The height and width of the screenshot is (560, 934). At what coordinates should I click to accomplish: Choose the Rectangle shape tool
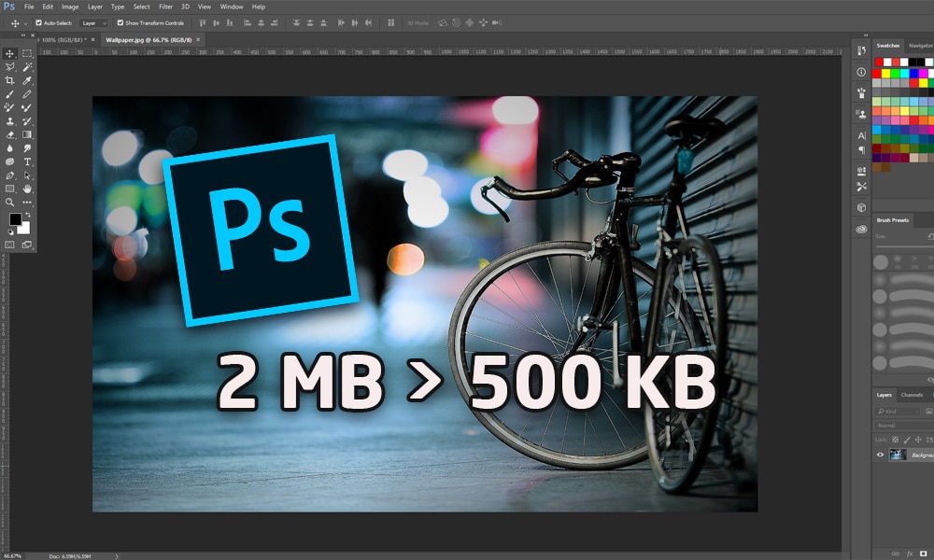coord(9,189)
